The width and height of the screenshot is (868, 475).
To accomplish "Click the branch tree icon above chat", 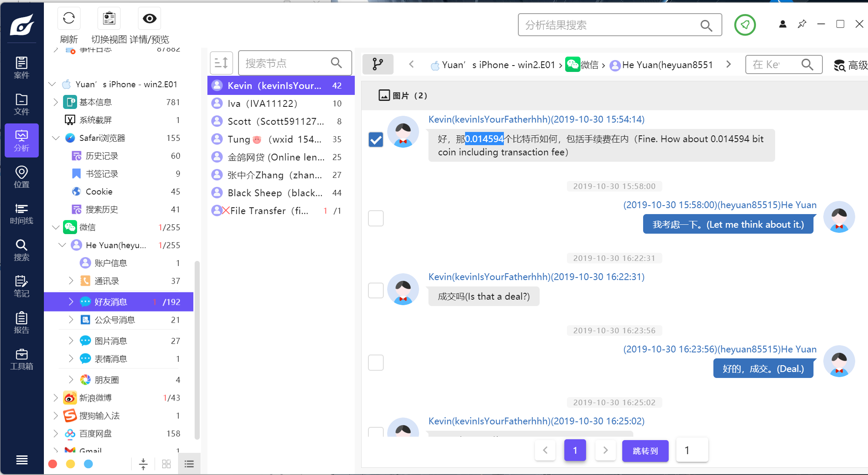I will click(377, 64).
